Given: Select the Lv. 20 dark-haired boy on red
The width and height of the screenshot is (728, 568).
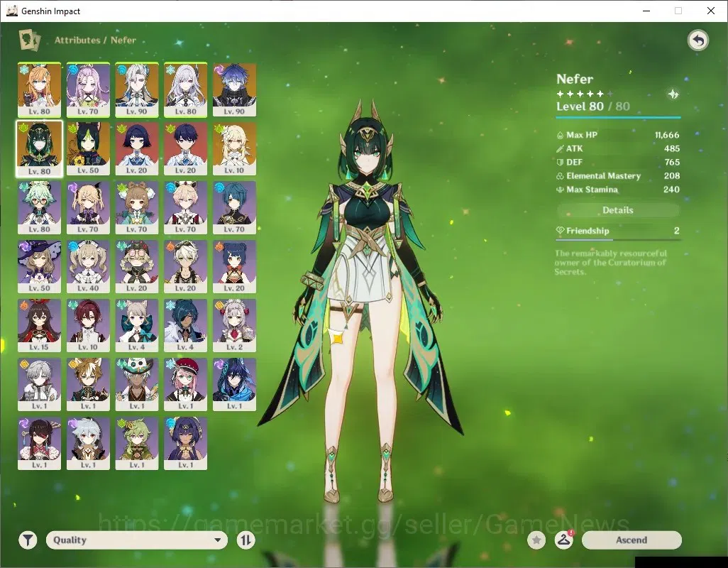Looking at the screenshot, I should 186,149.
